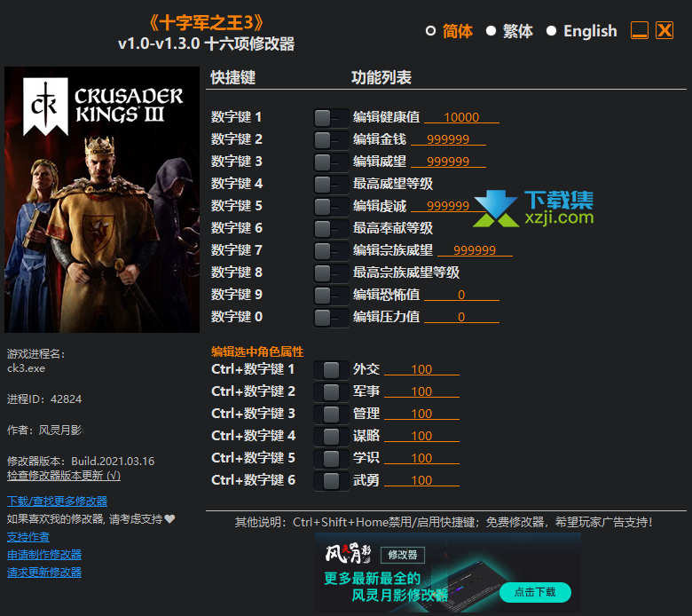
Task: Edit the 编辑金钱 value field
Action: pyautogui.click(x=448, y=139)
